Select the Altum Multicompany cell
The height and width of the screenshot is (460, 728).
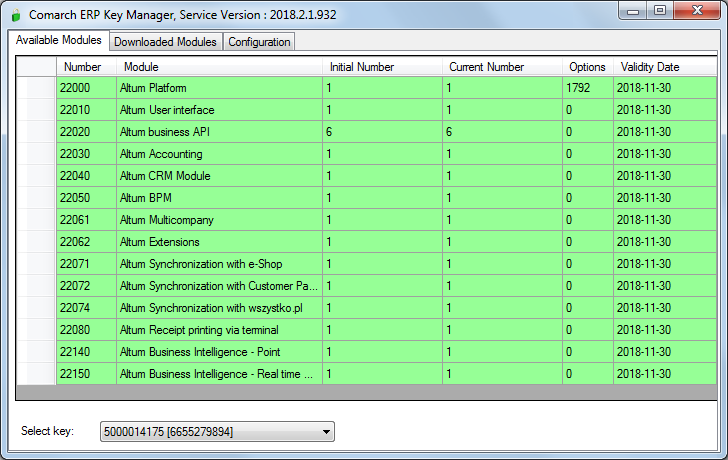point(219,220)
